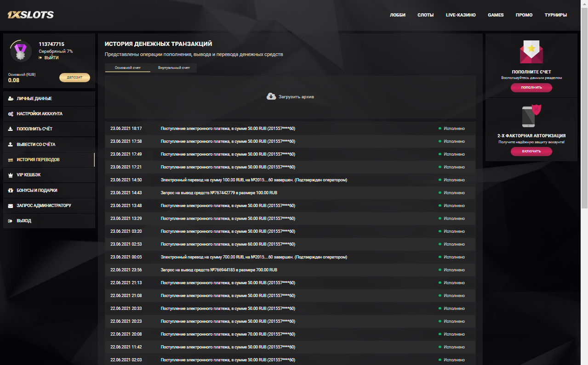Click the personal data user icon
This screenshot has width=588, height=365.
tap(11, 99)
